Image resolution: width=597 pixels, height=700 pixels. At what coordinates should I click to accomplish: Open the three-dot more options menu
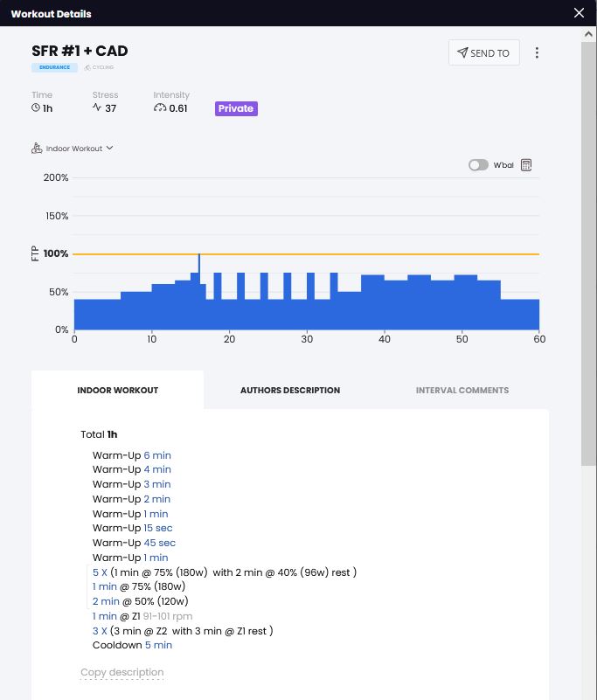(537, 52)
